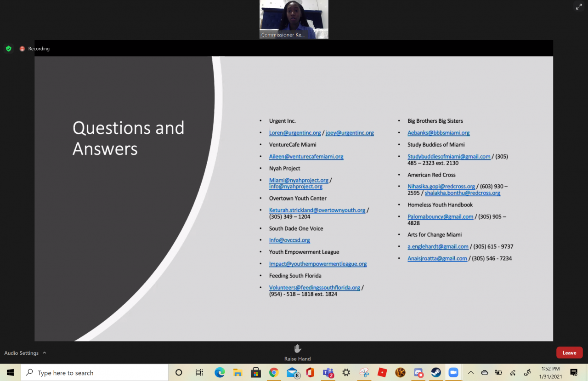The width and height of the screenshot is (588, 381).
Task: Open the a.englehardt@gmail.com link
Action: [438, 247]
